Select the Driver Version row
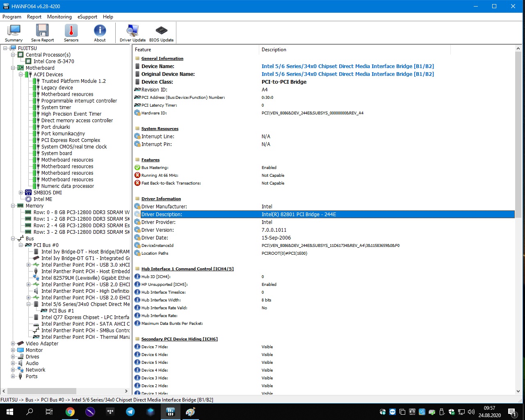 pyautogui.click(x=324, y=230)
